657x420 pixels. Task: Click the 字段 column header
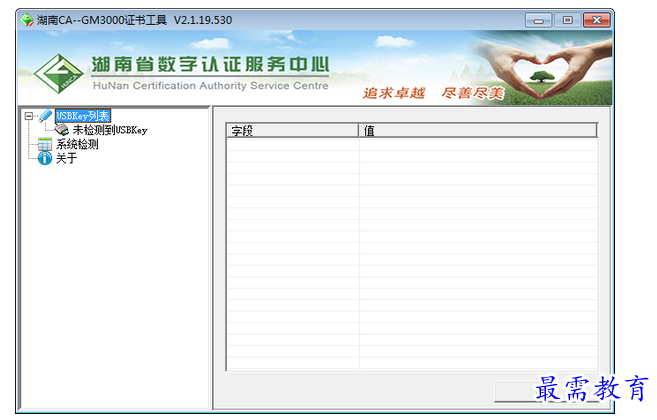[x=292, y=130]
